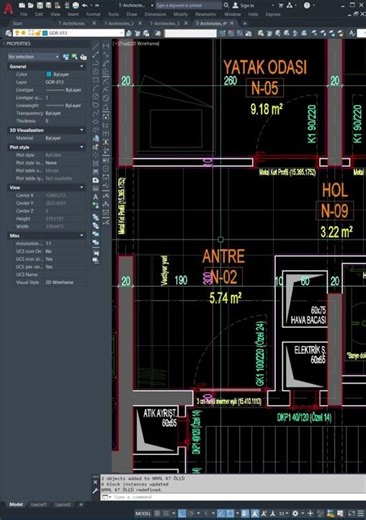This screenshot has width=366, height=520.
Task: Click the Undo arrow icon
Action: click(85, 5)
